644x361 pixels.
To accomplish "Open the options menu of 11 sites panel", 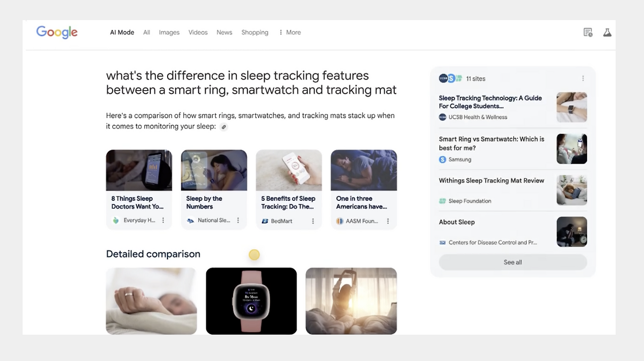I will point(583,79).
